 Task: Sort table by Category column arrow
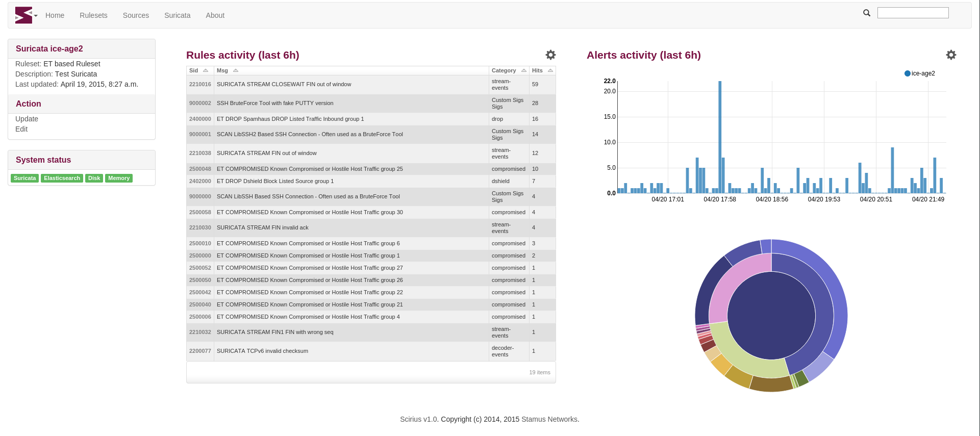[524, 70]
